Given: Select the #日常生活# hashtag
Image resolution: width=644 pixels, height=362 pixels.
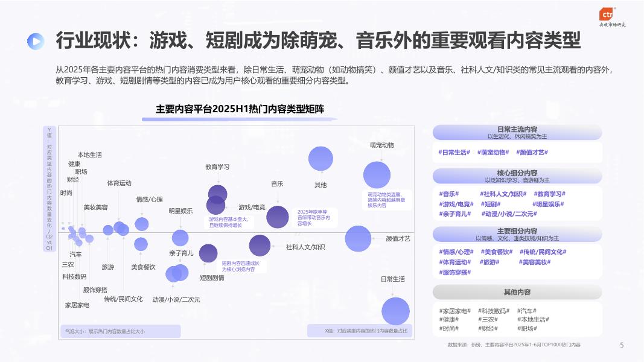Looking at the screenshot, I should pos(454,152).
